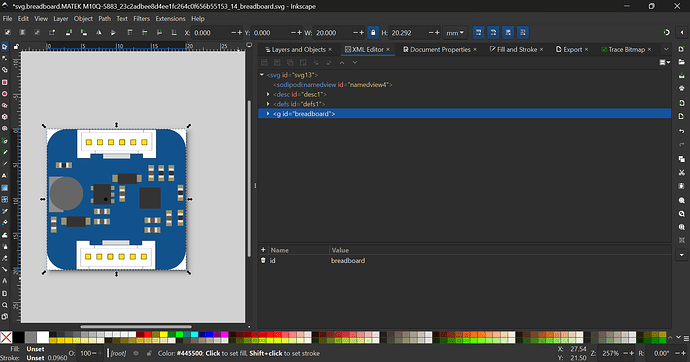Image resolution: width=690 pixels, height=362 pixels.
Task: Click the flip horizontal icon
Action: point(98,33)
